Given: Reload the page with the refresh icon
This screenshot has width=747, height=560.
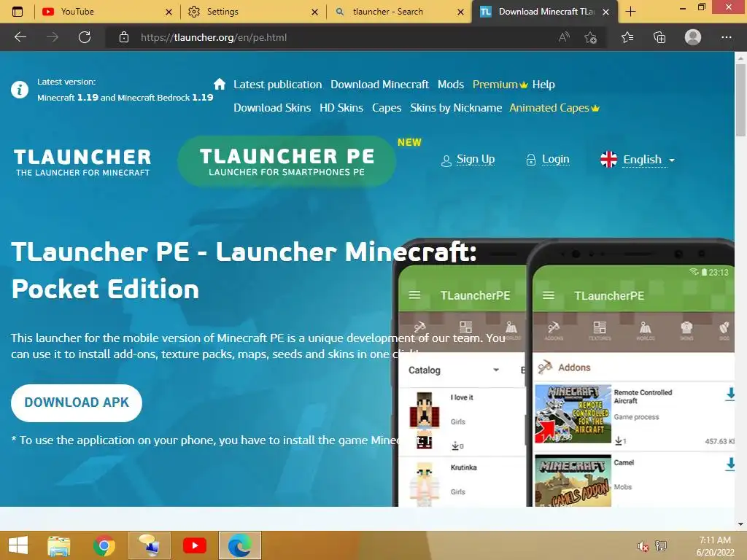Looking at the screenshot, I should 85,37.
